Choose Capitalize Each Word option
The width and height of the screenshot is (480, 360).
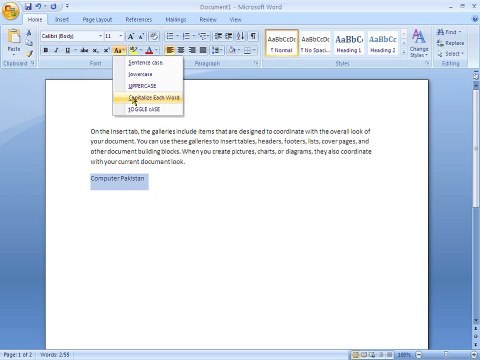point(148,98)
